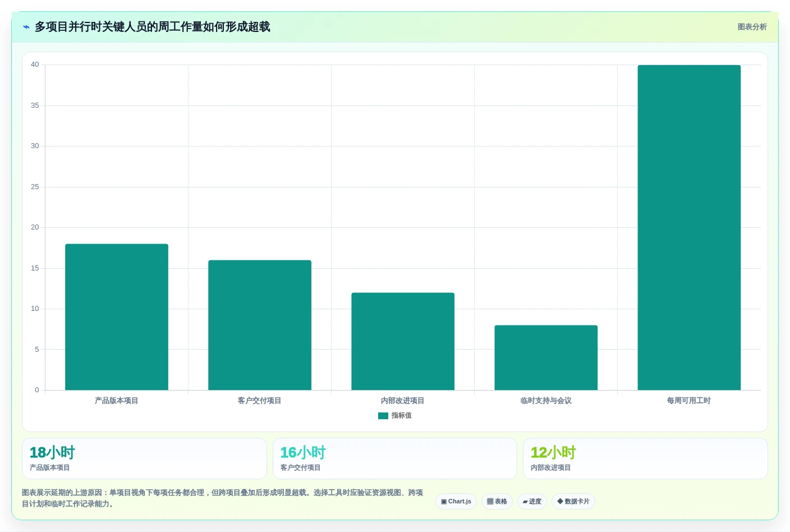Screen dimensions: 790x532
Task: Click the 产品版本项目 axis label
Action: click(x=117, y=401)
